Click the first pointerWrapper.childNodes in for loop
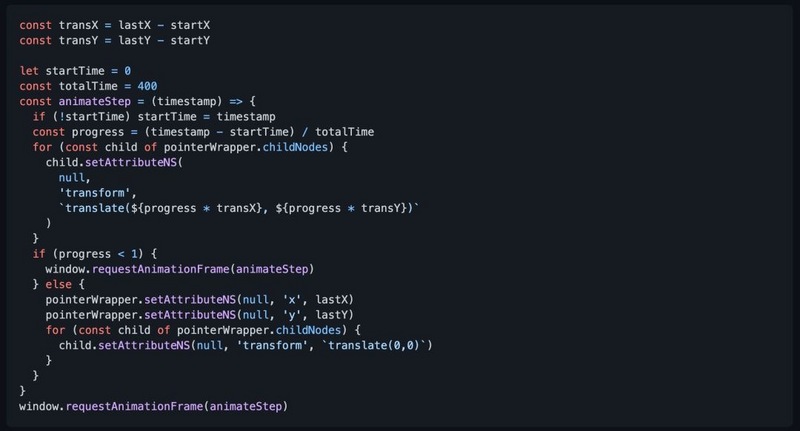 245,147
